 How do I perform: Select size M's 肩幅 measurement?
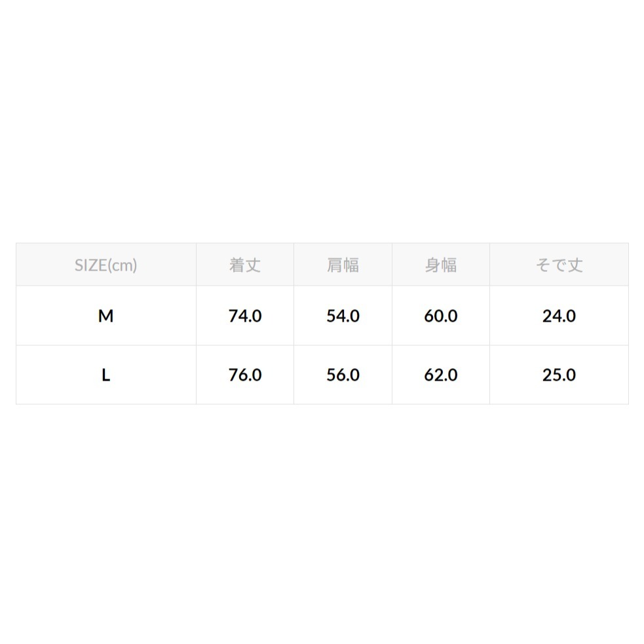[343, 316]
